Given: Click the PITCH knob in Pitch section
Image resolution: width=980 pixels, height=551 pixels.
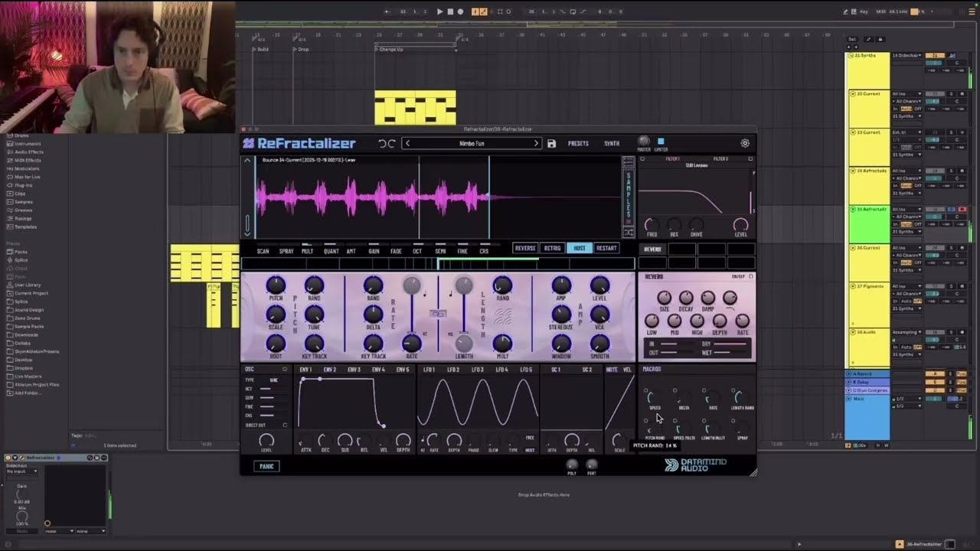Looking at the screenshot, I should pyautogui.click(x=276, y=285).
